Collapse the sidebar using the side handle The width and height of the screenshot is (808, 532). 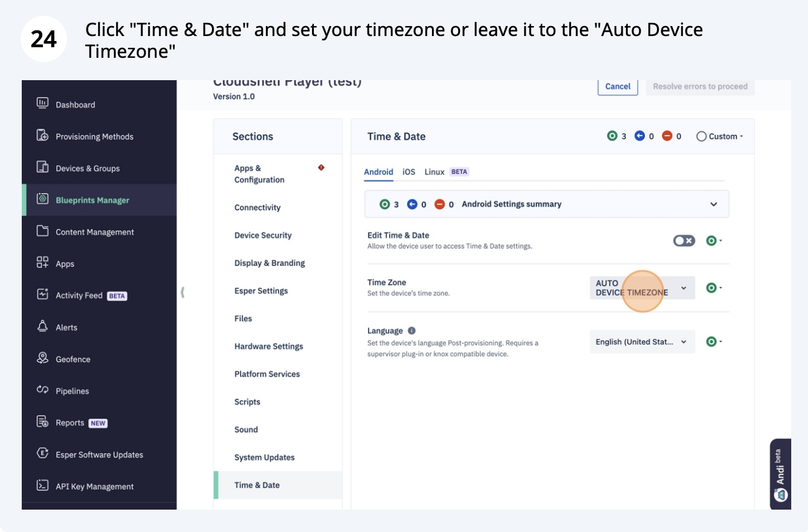tap(183, 292)
